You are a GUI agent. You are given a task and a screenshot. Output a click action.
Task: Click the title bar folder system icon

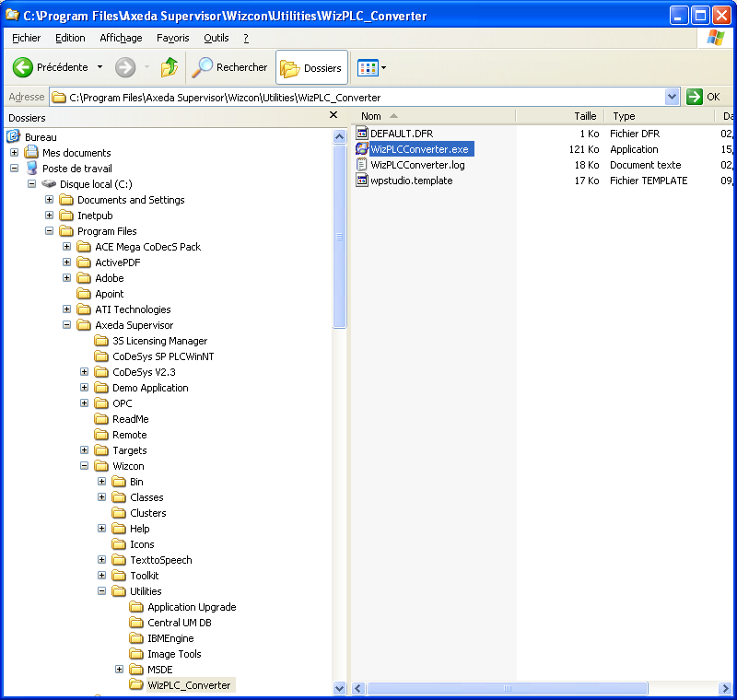click(x=12, y=15)
